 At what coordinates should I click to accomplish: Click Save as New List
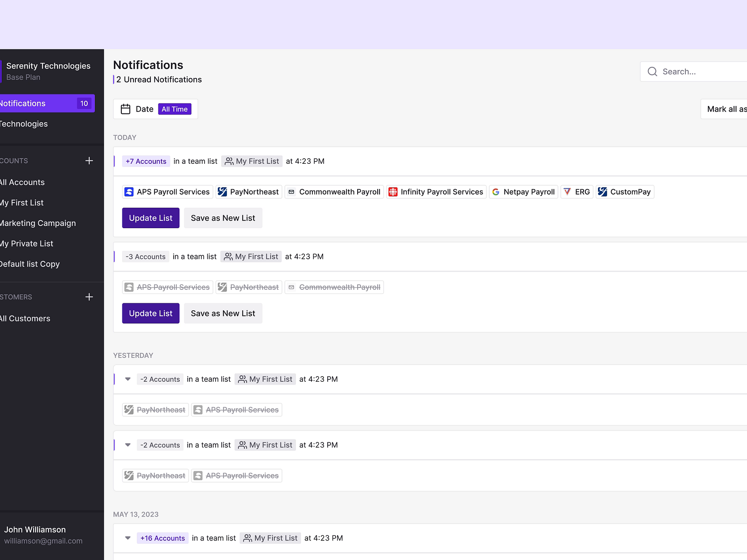click(x=223, y=218)
